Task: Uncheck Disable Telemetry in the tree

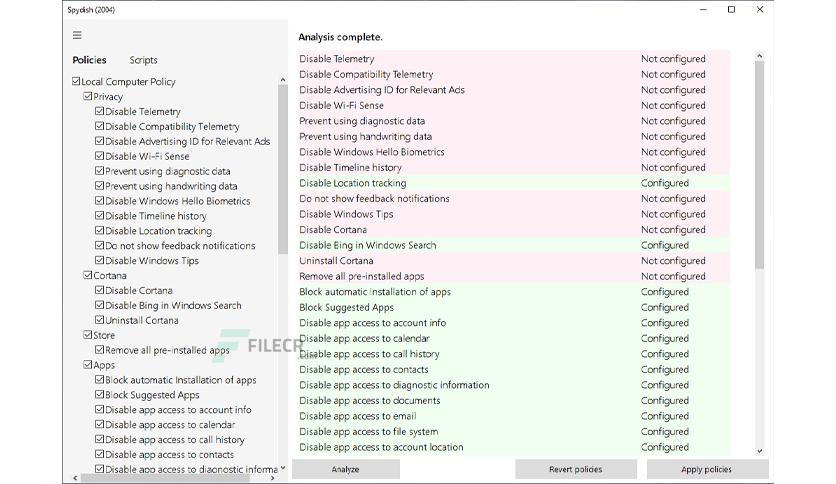Action: pos(99,111)
